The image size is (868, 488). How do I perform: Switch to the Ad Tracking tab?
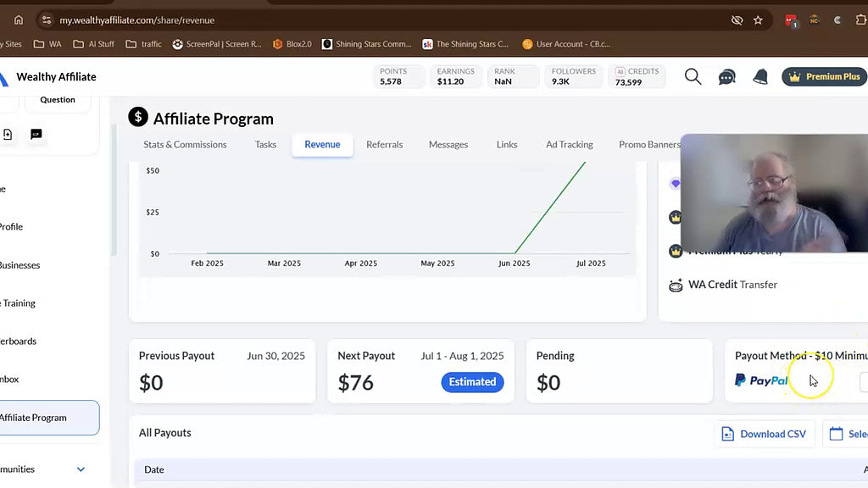569,144
